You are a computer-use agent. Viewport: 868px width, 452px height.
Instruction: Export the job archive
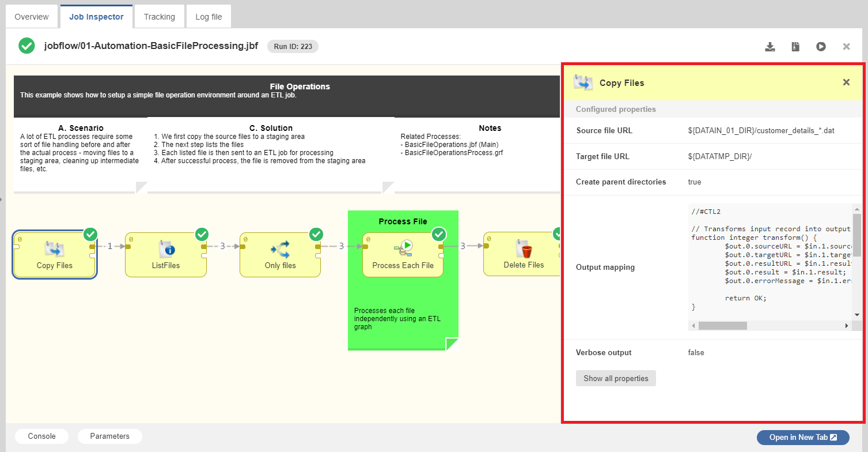click(795, 46)
